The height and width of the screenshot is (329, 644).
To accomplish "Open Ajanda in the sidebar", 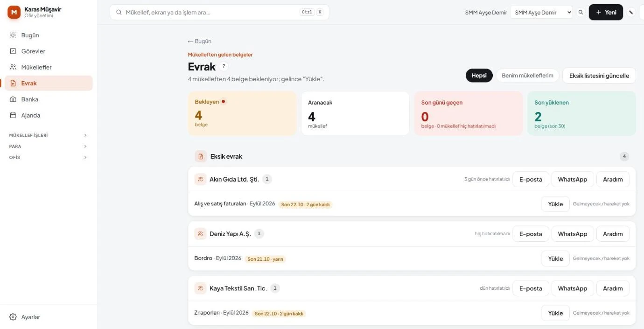I will pyautogui.click(x=49, y=115).
